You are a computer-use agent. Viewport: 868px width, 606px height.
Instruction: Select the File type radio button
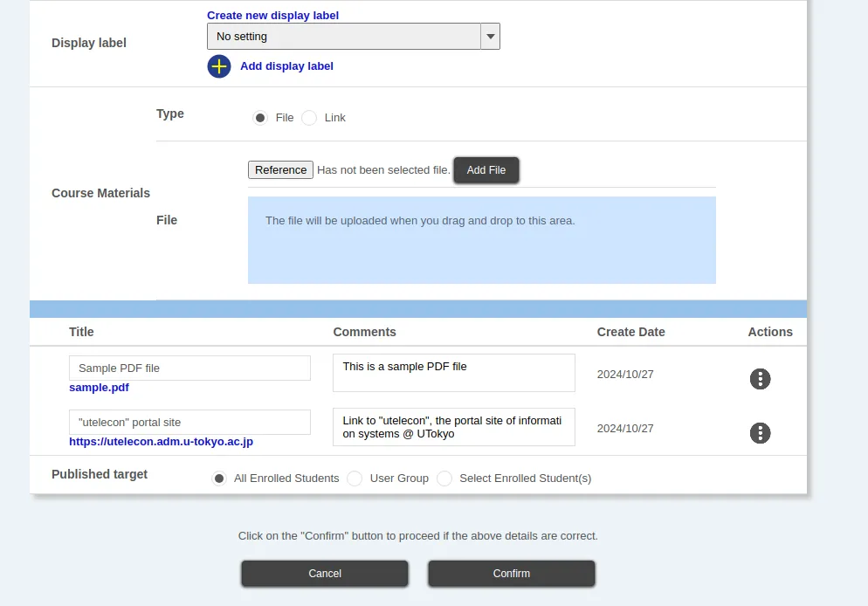click(x=260, y=118)
